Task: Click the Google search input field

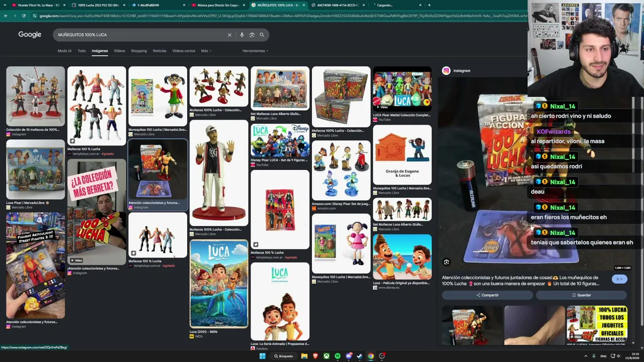Action: click(x=142, y=35)
